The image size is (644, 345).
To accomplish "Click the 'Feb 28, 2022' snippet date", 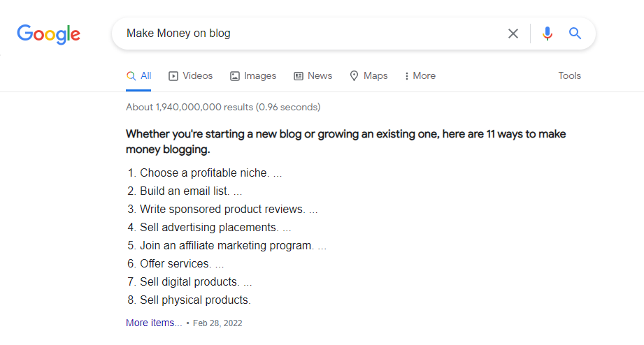I will [x=217, y=323].
